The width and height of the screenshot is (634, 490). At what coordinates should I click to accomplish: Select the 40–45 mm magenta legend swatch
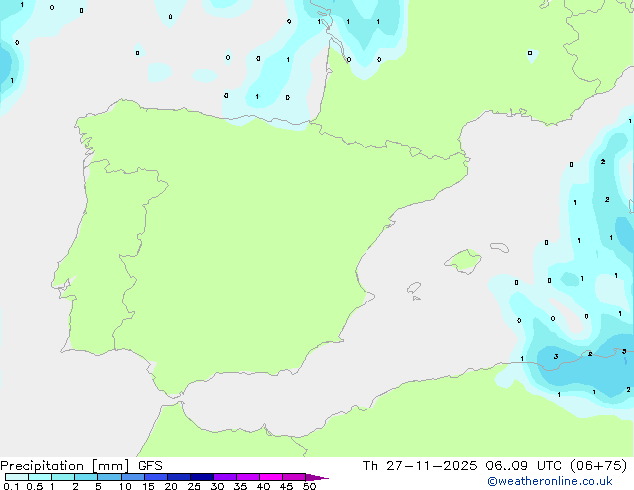[271, 477]
